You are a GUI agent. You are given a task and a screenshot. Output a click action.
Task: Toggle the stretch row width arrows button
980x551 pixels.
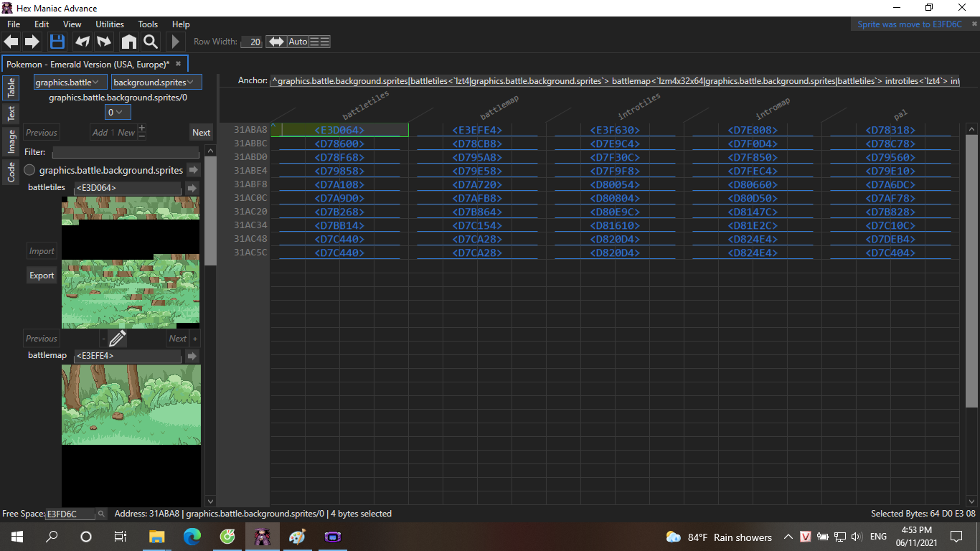pos(275,42)
